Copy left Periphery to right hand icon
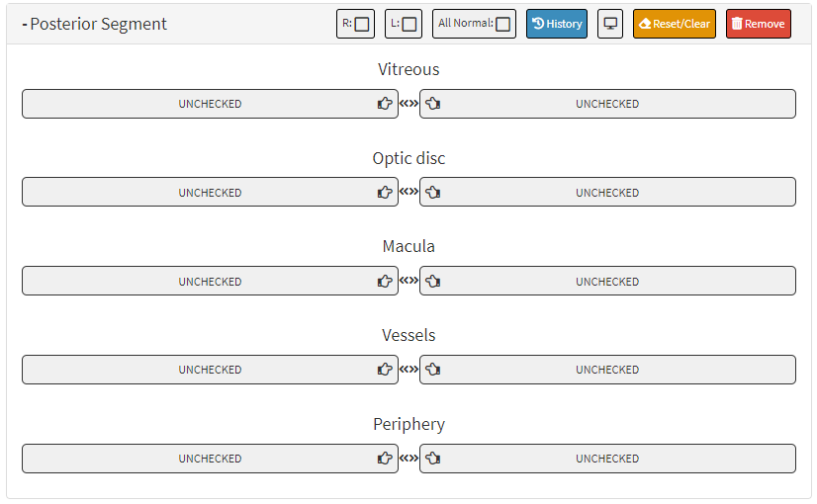This screenshot has width=817, height=504. 432,459
